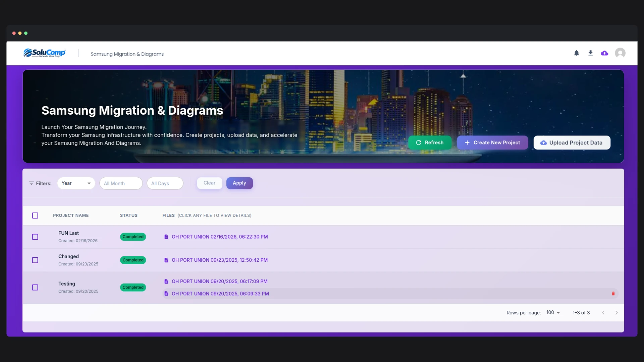The height and width of the screenshot is (362, 644).
Task: Open the notifications bell icon
Action: 577,53
